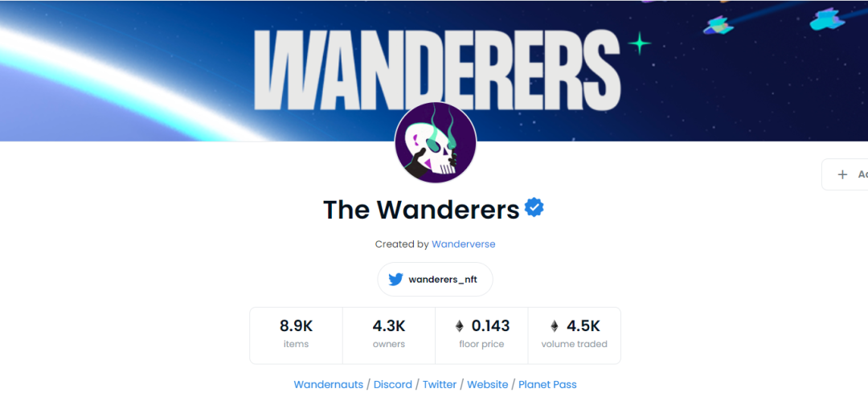Open the wanderers_nft Twitter button
The image size is (868, 397).
pos(435,280)
